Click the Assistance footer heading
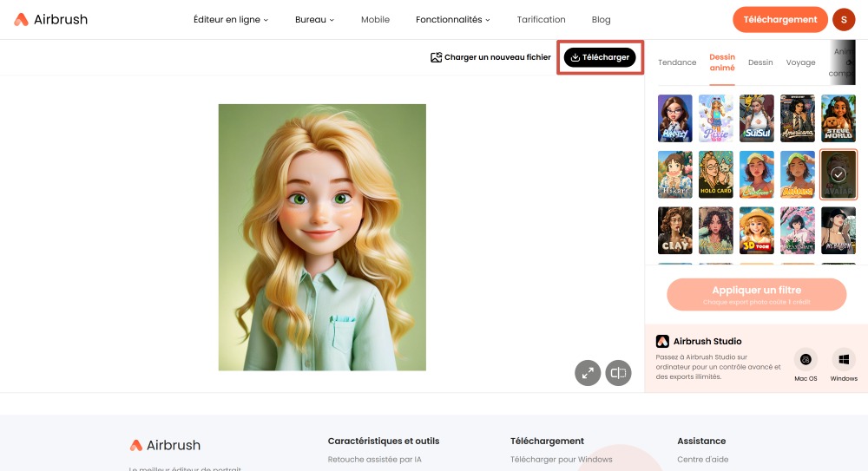This screenshot has height=471, width=868. (701, 442)
